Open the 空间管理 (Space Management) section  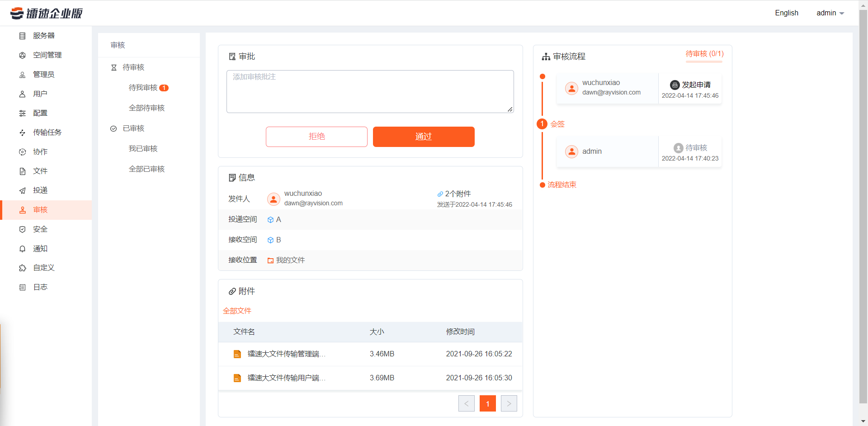(22, 55)
